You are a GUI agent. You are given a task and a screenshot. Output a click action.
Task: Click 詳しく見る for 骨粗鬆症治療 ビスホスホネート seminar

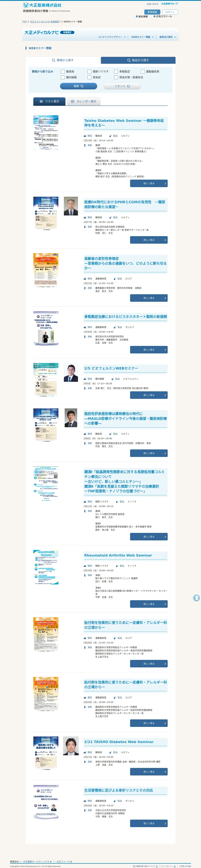[x=149, y=350]
